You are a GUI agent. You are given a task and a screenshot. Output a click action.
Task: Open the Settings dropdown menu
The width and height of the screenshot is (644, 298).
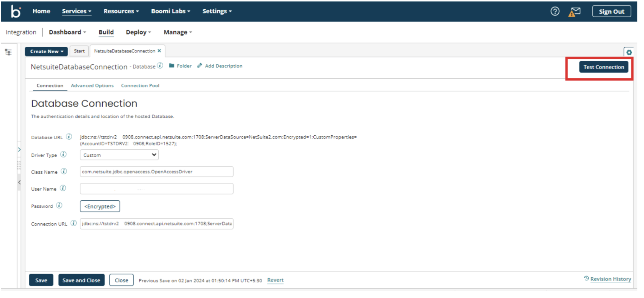[217, 11]
